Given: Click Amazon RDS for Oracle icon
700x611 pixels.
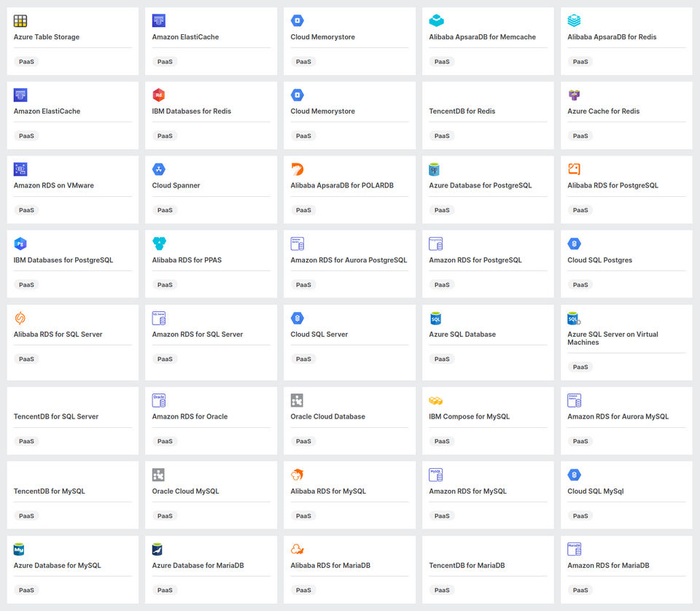Looking at the screenshot, I should (159, 400).
